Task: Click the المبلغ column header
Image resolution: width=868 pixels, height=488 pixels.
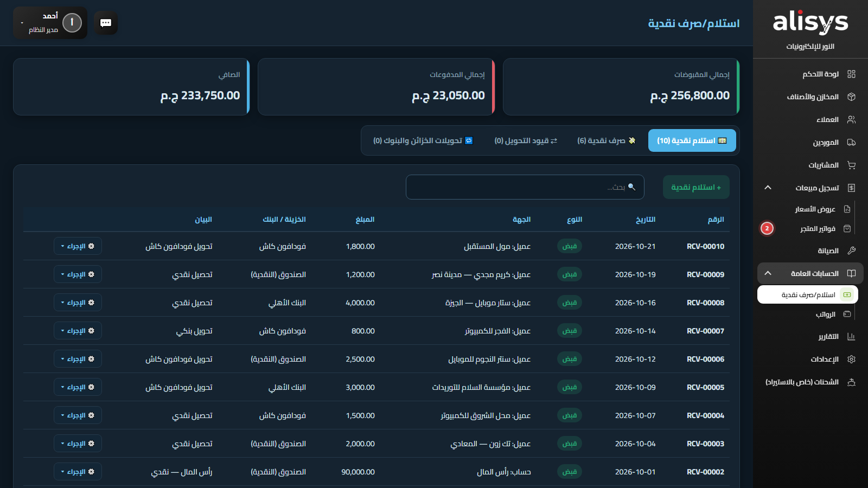Action: click(365, 219)
